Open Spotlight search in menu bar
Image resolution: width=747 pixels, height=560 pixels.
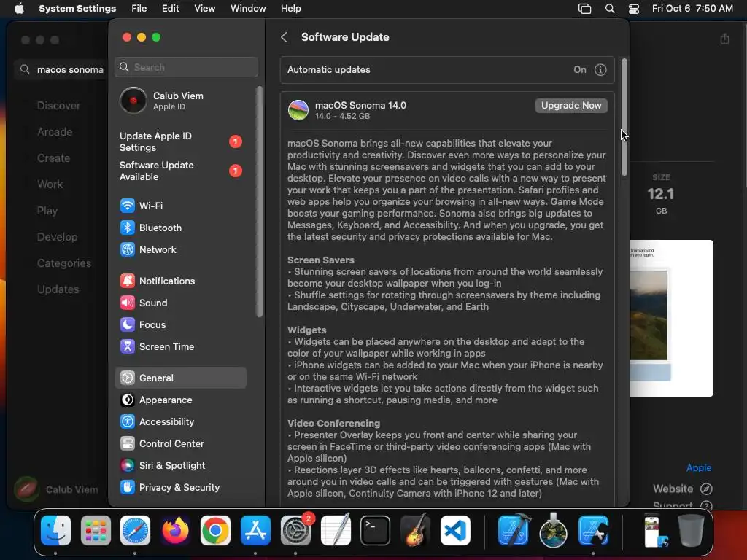[609, 9]
